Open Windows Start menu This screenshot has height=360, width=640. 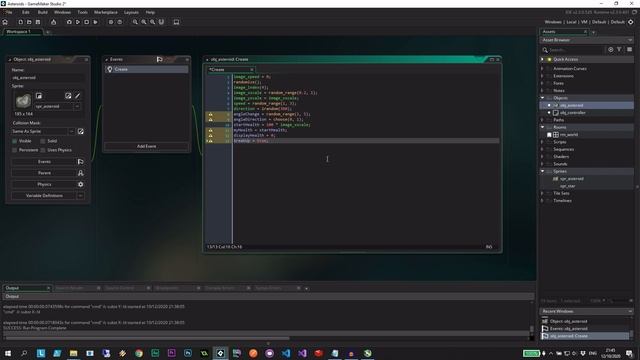click(x=8, y=353)
